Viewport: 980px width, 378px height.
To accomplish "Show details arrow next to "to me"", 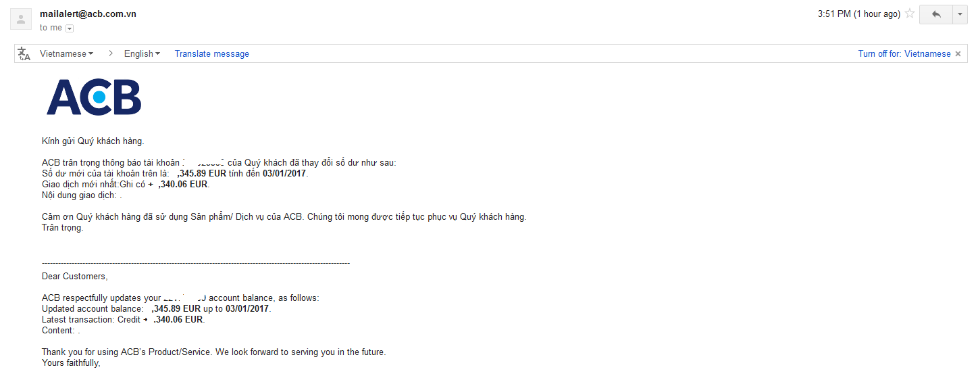I will (70, 28).
